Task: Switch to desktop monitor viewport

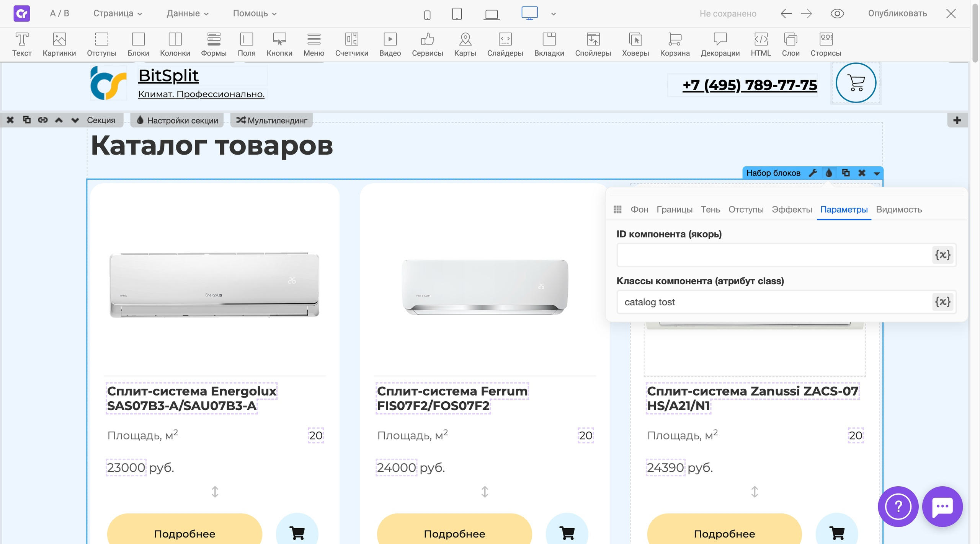Action: tap(529, 13)
